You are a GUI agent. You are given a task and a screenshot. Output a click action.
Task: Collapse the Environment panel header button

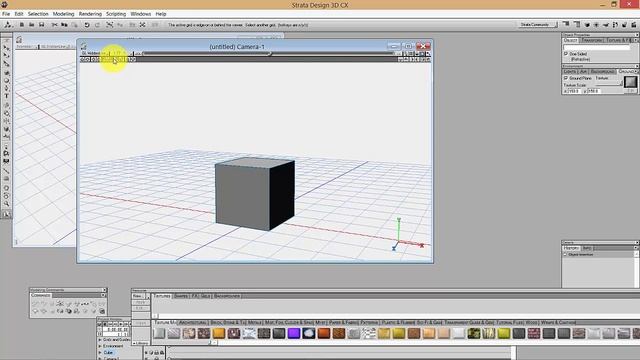click(x=636, y=66)
